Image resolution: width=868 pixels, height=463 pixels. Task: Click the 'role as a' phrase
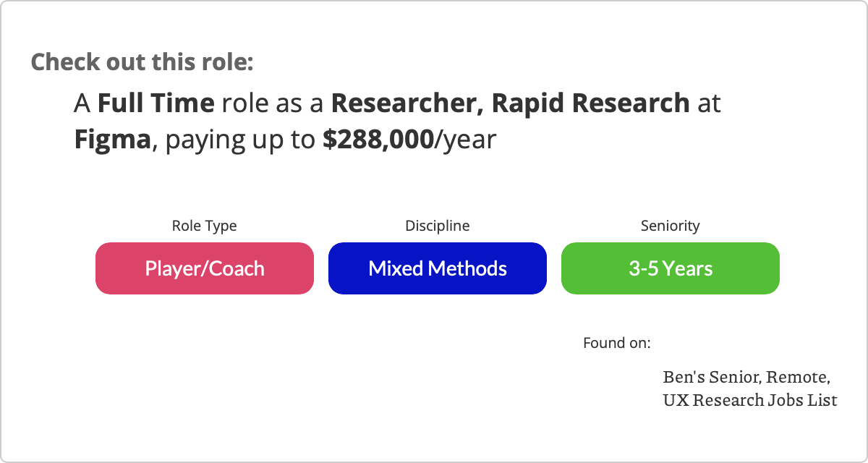click(x=273, y=104)
